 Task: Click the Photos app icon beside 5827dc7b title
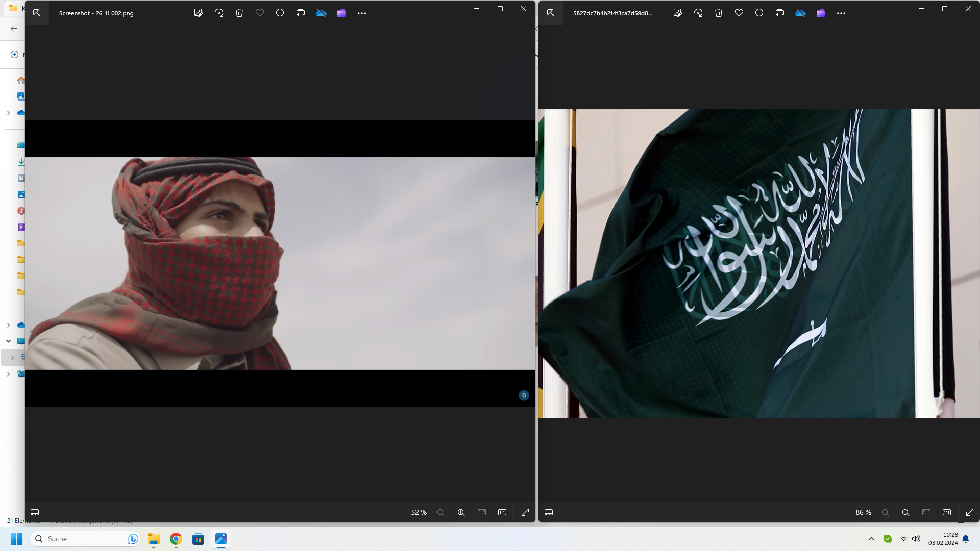point(551,13)
